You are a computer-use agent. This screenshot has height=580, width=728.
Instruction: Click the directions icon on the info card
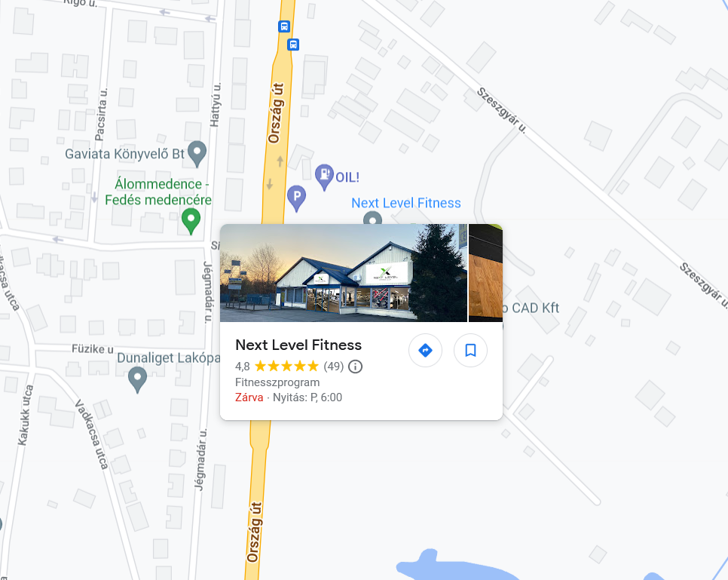pyautogui.click(x=425, y=351)
